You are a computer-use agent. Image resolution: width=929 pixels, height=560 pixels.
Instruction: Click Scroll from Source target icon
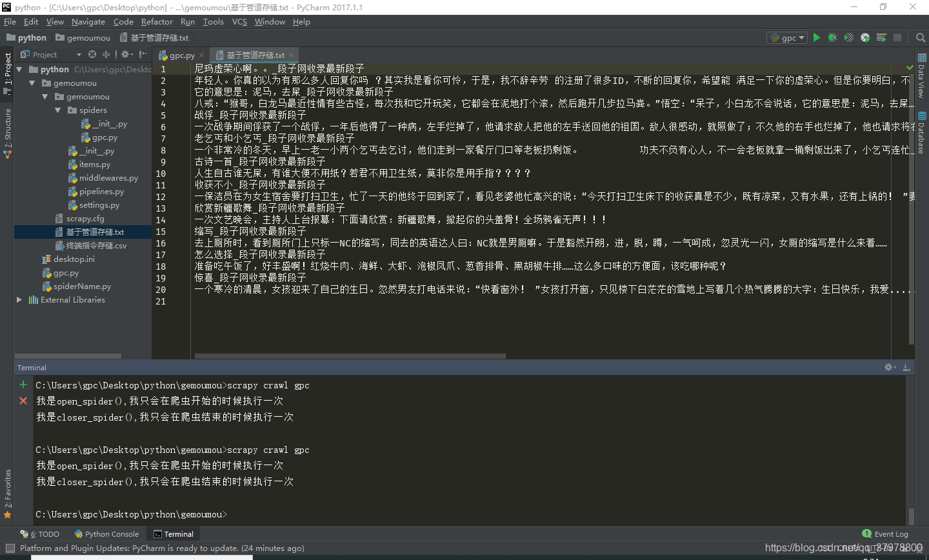click(92, 55)
